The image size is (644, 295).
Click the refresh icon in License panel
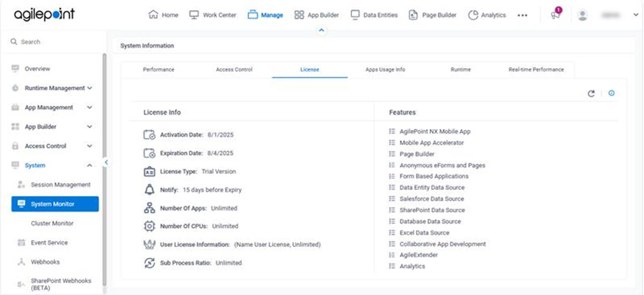tap(591, 93)
